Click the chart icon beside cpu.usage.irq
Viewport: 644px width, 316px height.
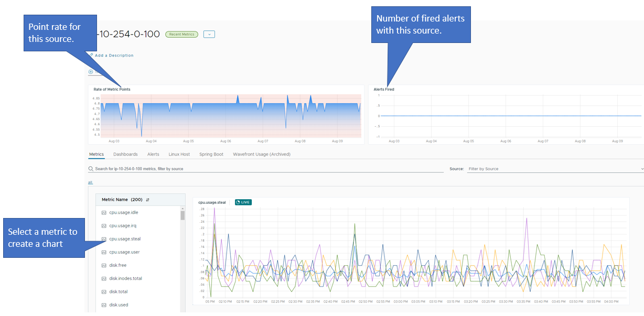(x=104, y=226)
